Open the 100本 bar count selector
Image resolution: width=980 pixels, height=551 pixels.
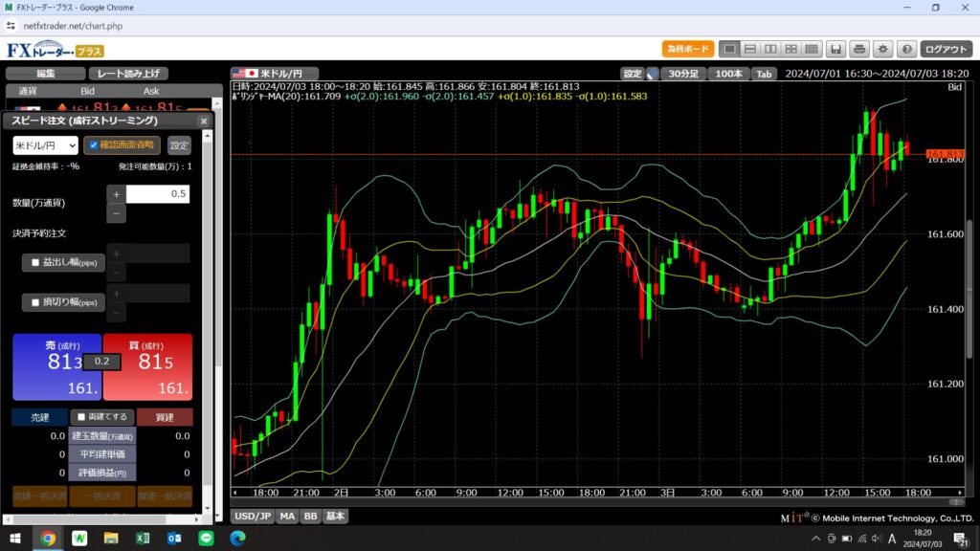(x=728, y=74)
